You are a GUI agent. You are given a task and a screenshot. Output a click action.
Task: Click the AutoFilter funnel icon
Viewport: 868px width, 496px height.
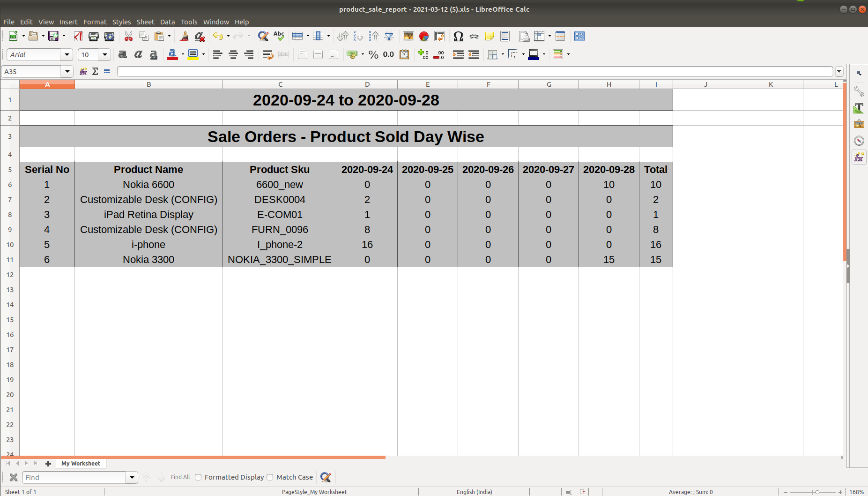[389, 36]
